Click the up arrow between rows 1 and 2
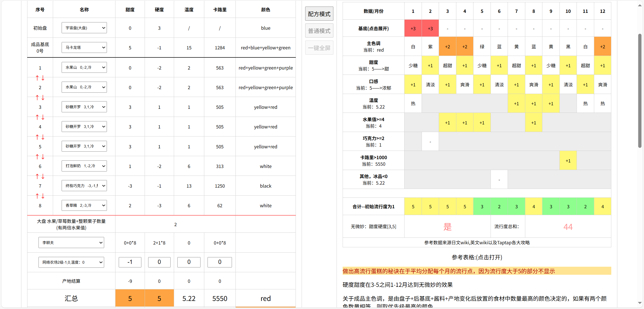This screenshot has width=644, height=309. [x=37, y=78]
